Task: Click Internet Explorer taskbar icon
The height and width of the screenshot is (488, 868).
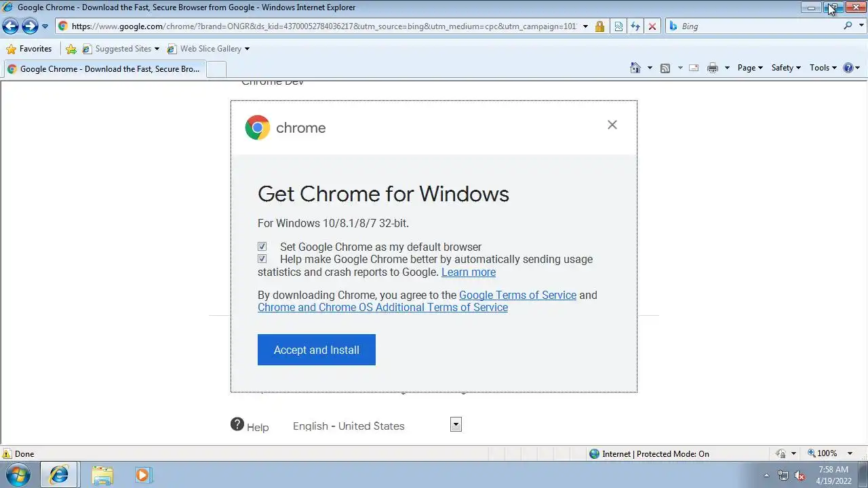Action: [59, 474]
